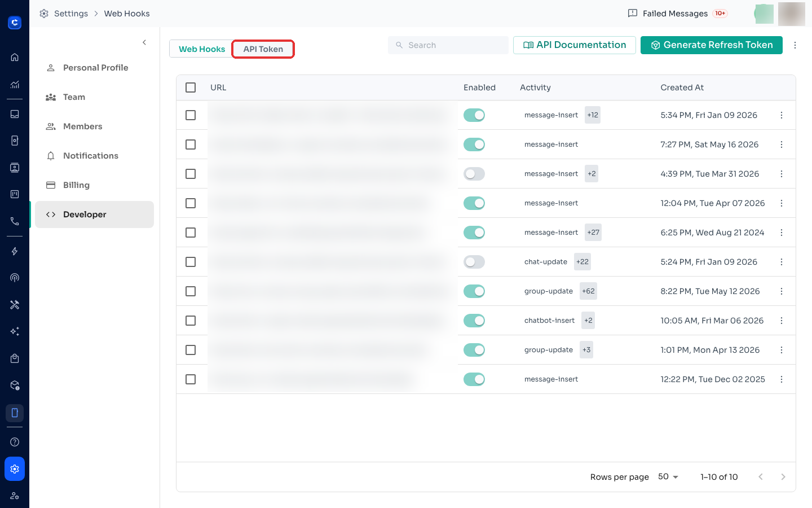
Task: Open API Documentation
Action: point(575,45)
